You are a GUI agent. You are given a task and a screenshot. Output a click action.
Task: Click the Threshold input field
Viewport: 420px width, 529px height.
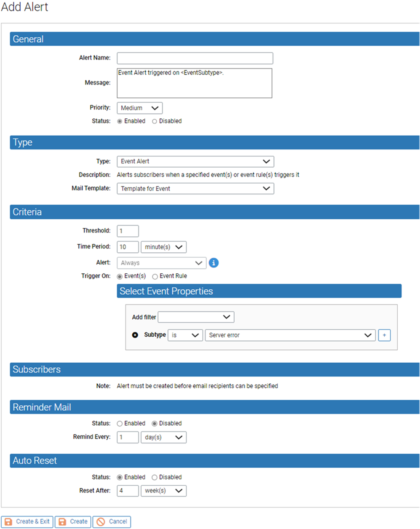tap(127, 231)
